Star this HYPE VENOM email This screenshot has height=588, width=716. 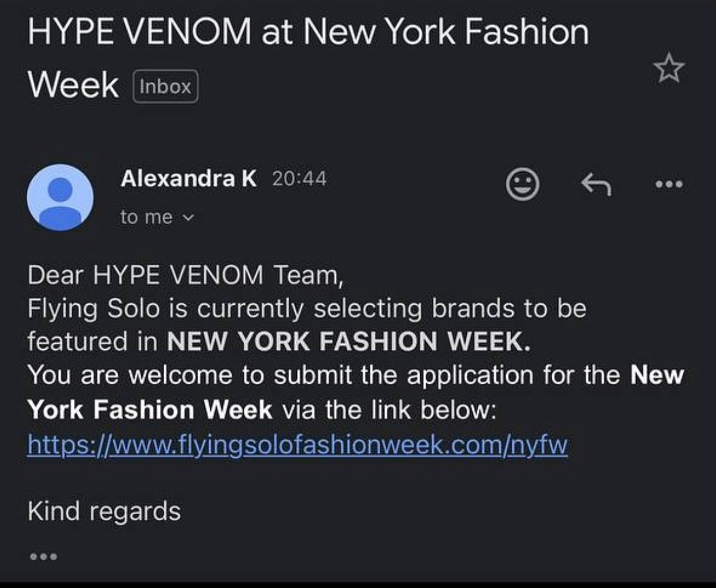[x=668, y=69]
